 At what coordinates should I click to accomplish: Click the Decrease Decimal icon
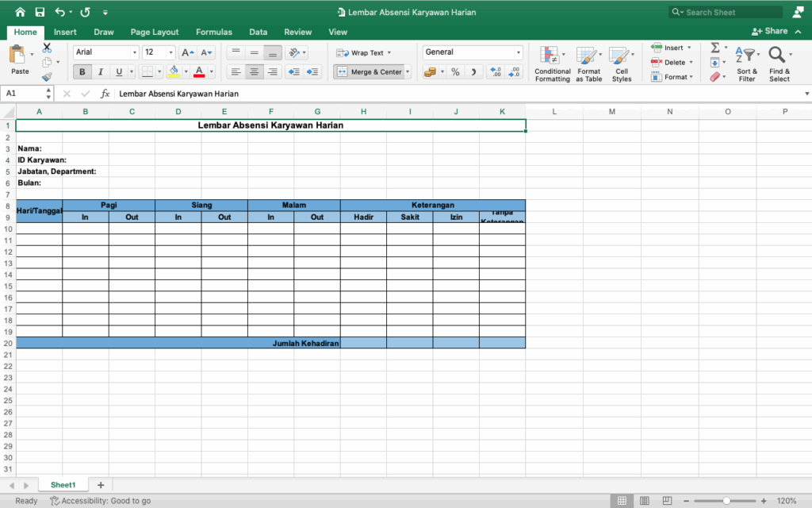(514, 72)
